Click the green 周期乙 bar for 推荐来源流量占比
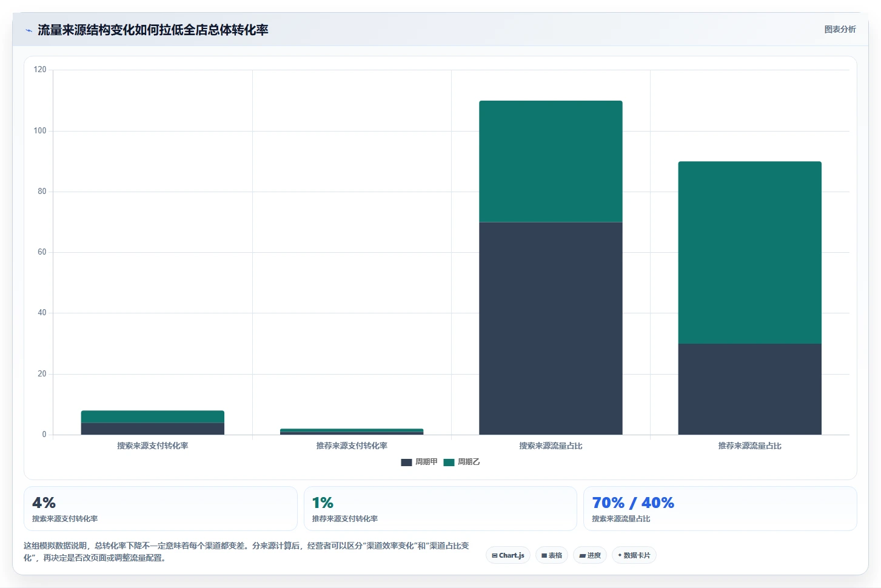The image size is (881, 588). coord(749,252)
